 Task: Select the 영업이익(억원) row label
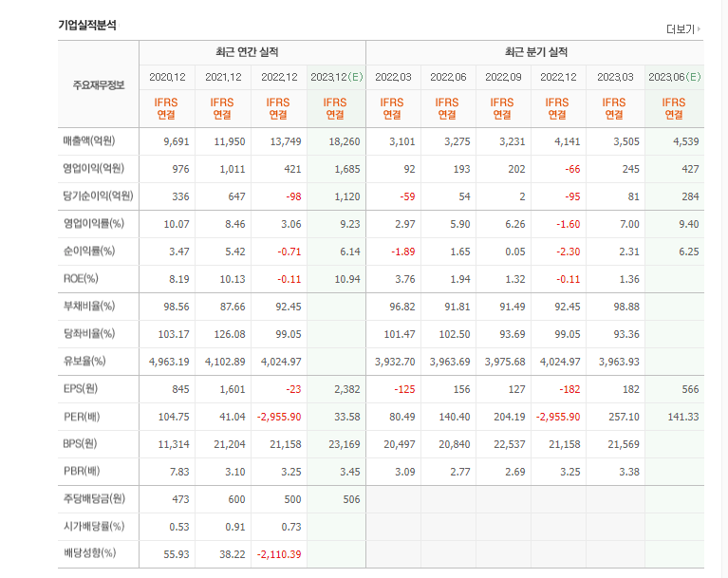pos(94,168)
